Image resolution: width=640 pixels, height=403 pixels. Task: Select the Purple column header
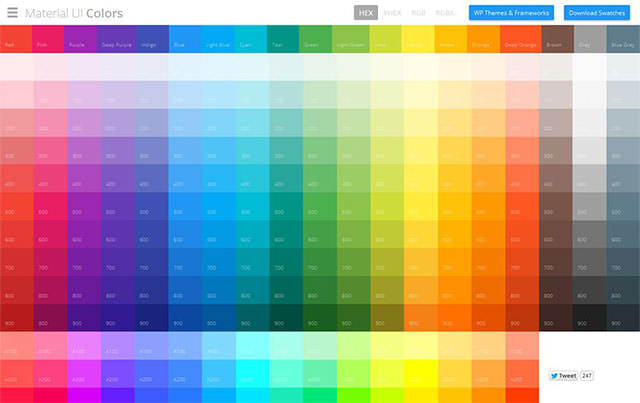point(80,39)
